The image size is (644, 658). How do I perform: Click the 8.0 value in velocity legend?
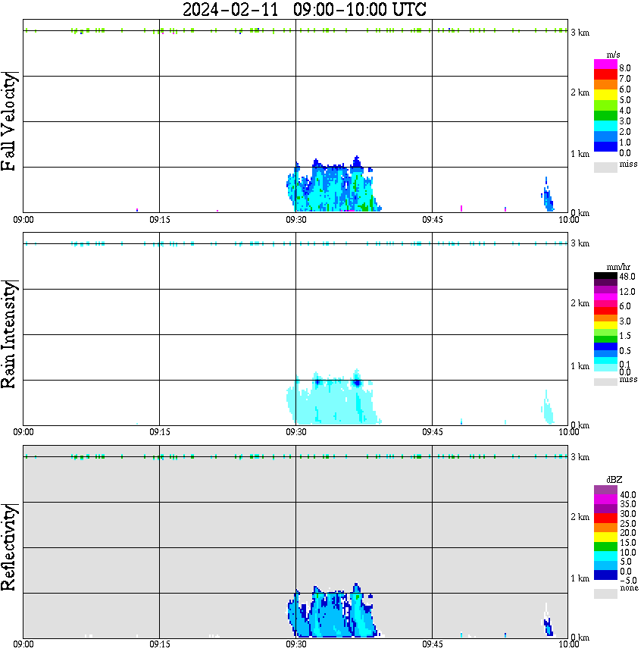point(625,68)
